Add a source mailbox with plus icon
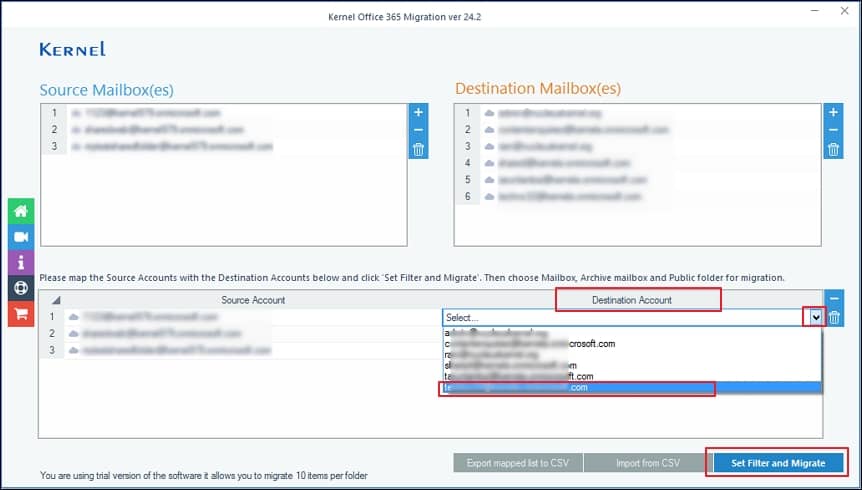Screen dimensions: 862x490 [418, 112]
